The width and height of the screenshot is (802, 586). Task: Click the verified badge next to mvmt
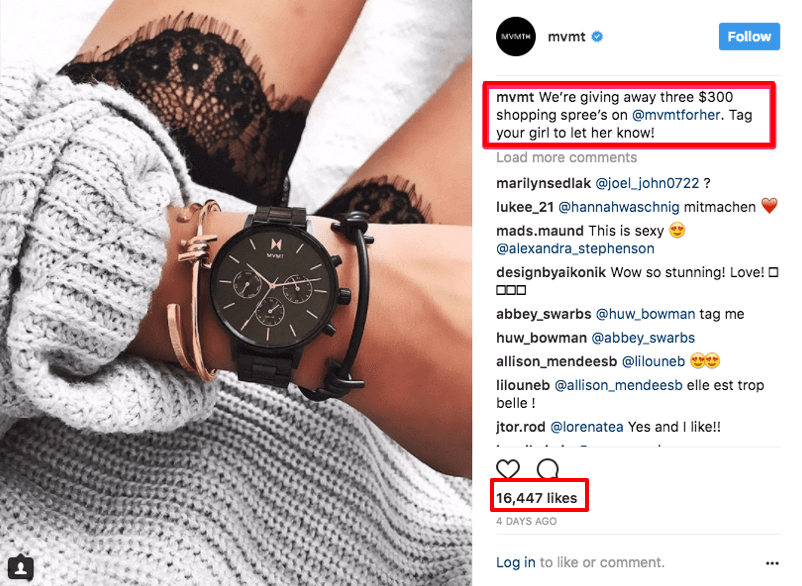click(x=597, y=37)
